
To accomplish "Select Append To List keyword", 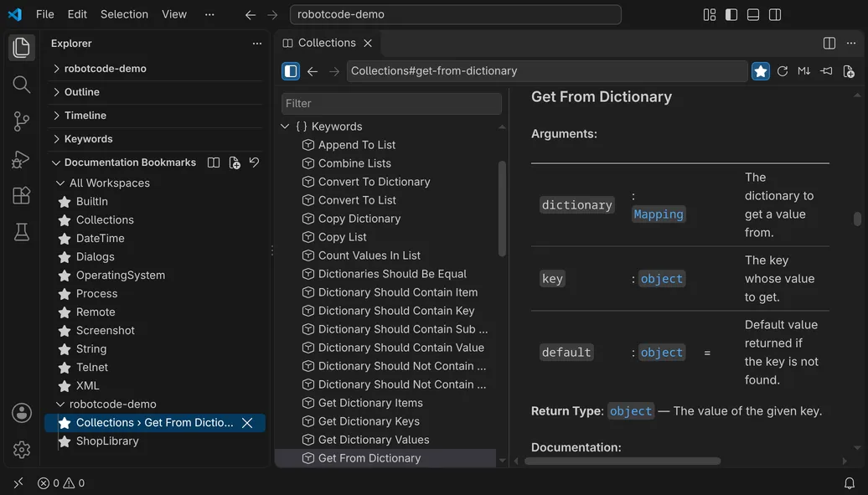I will tap(357, 145).
